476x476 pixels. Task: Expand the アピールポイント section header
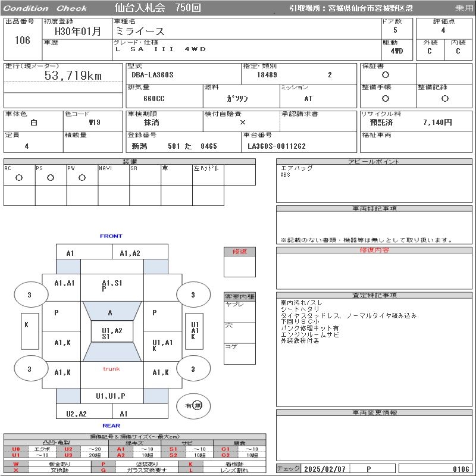click(x=374, y=162)
